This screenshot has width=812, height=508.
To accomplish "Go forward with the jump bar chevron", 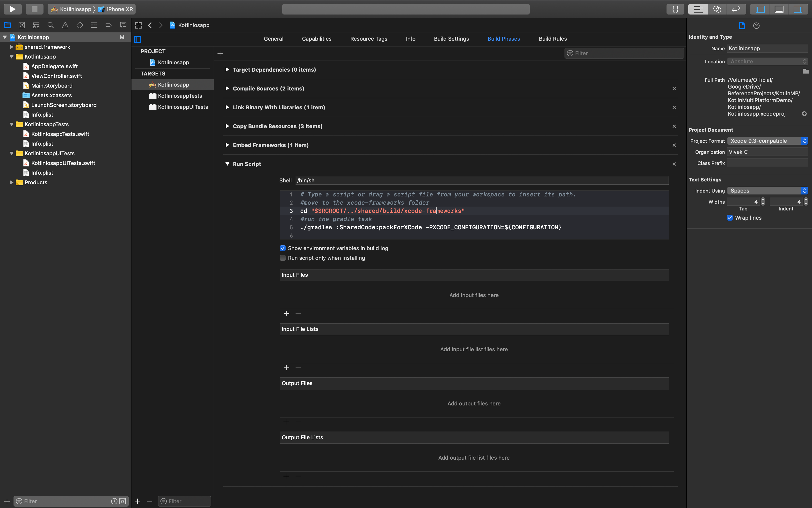I will coord(161,25).
